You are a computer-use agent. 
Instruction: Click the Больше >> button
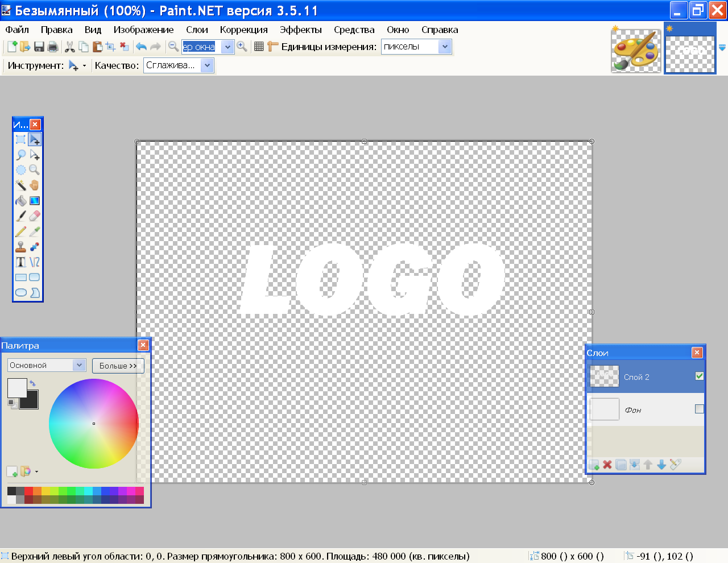[118, 366]
